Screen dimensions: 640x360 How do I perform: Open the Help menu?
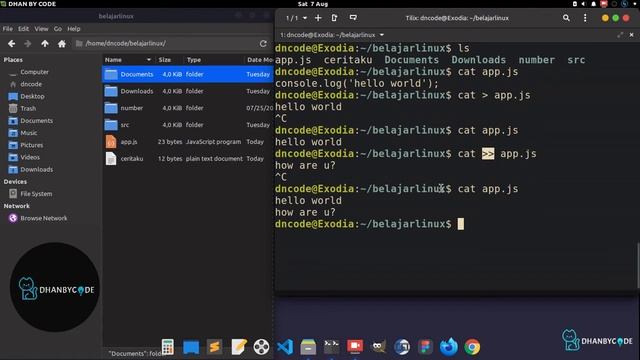tap(73, 29)
